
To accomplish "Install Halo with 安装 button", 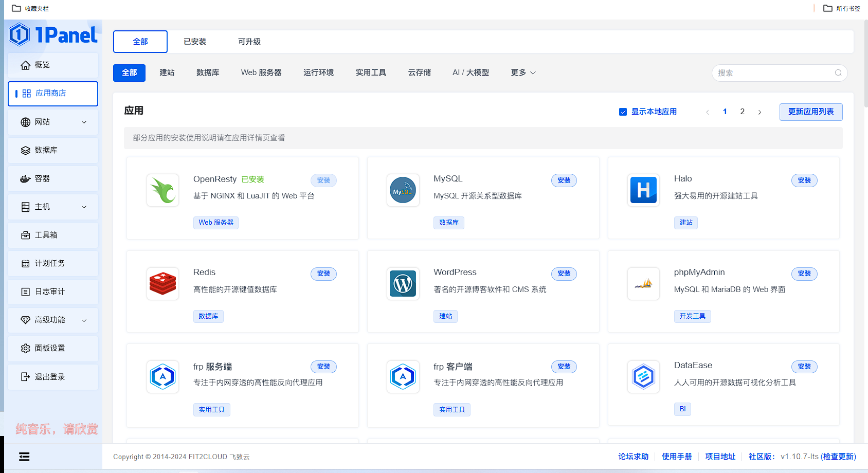I will tap(804, 180).
